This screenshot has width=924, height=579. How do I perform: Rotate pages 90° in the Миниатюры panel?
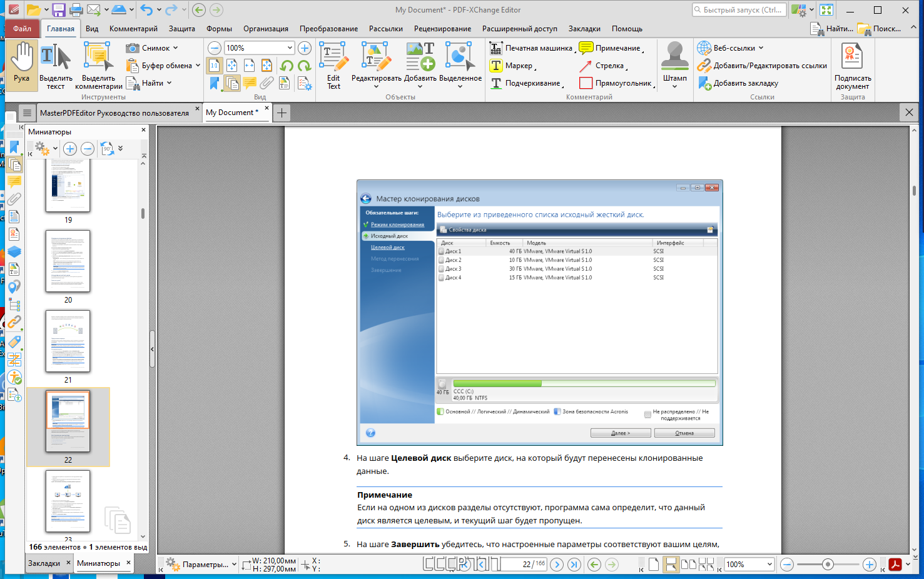107,149
